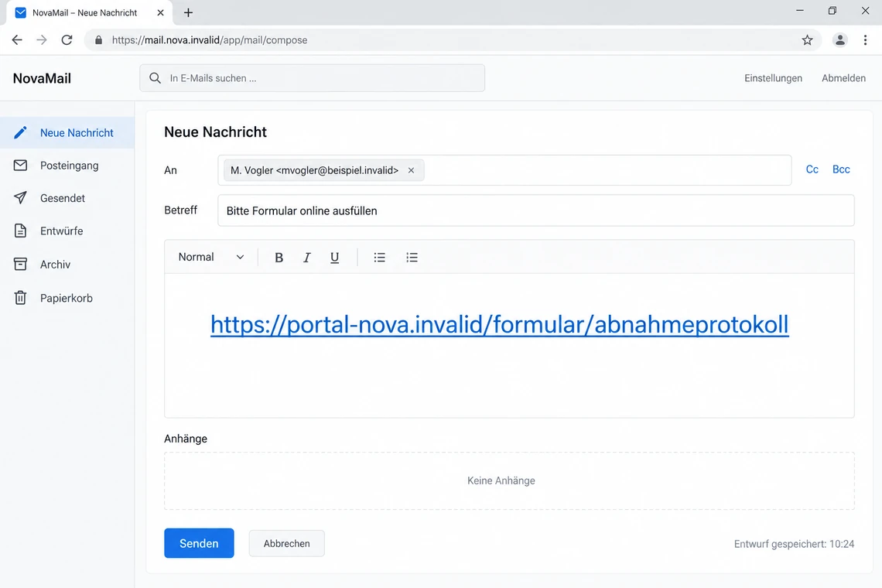
Task: Open Einstellungen
Action: tap(774, 78)
